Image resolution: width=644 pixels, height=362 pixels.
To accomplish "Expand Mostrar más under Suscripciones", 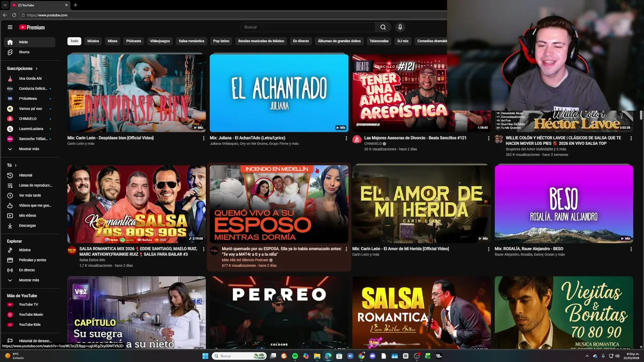I will (30, 149).
